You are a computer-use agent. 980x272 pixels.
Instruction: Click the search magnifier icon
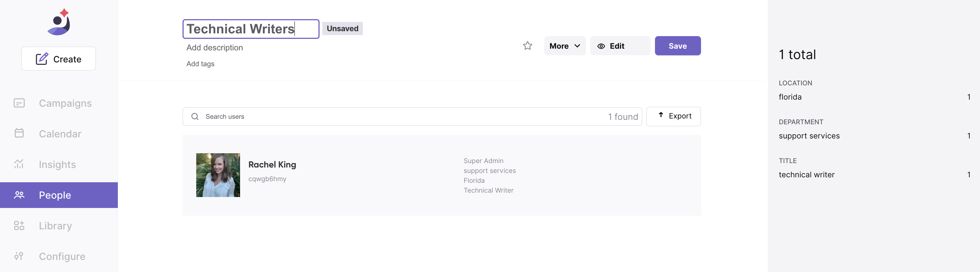[195, 117]
